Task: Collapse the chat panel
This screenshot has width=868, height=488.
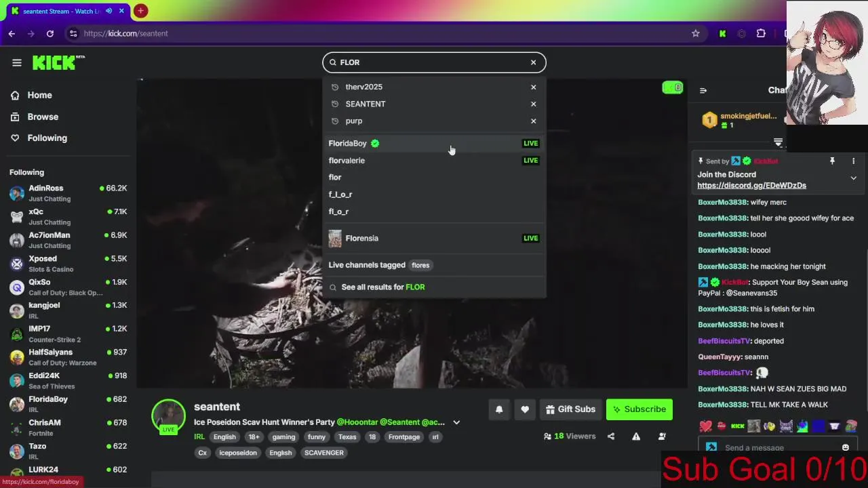Action: 703,90
